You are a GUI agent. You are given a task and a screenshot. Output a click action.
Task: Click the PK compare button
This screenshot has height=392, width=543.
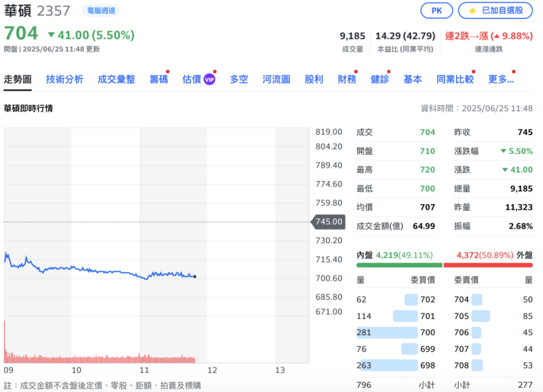tap(436, 11)
